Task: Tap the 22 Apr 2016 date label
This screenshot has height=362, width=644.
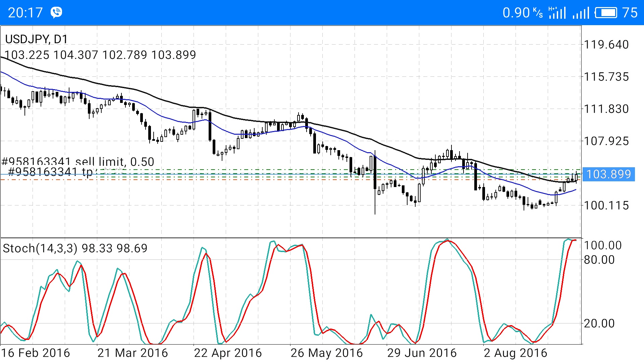Action: [228, 353]
